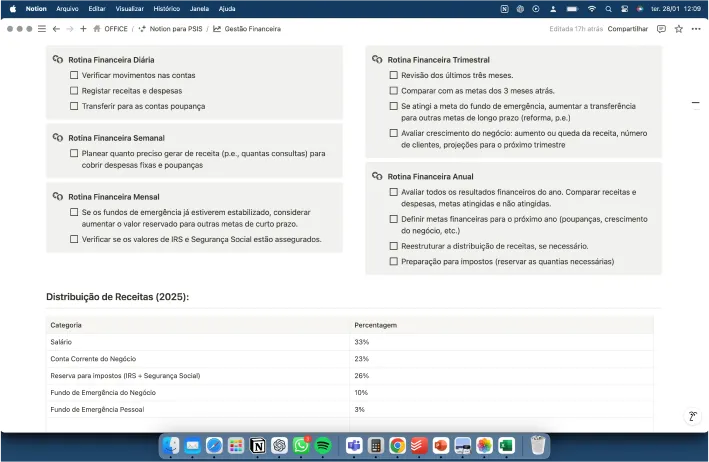
Task: Open the three-dot page options menu
Action: coord(696,29)
